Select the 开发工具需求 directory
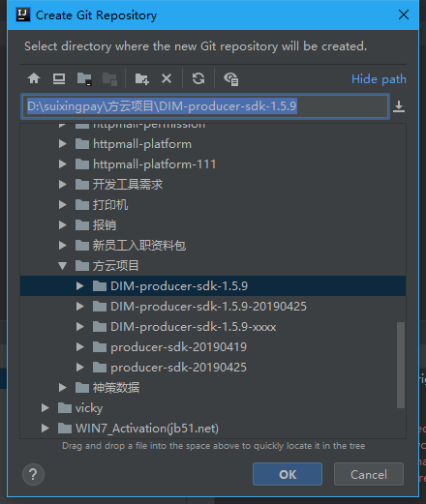This screenshot has width=426, height=504. (x=213, y=185)
